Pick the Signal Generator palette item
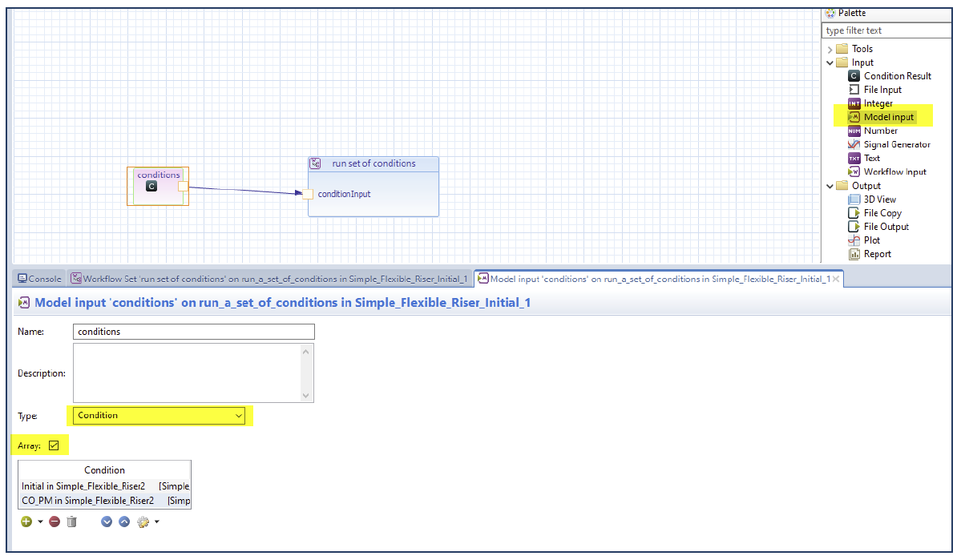965x560 pixels. coord(896,144)
